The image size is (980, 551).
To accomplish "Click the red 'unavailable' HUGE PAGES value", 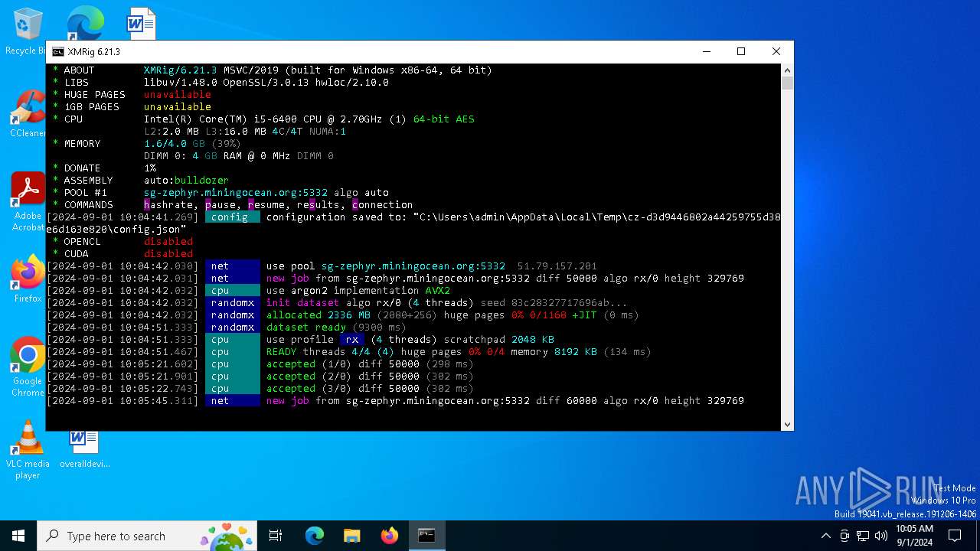I will 178,95.
